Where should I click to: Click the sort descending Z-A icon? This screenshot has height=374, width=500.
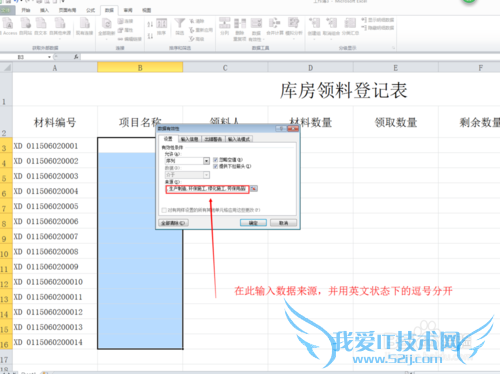tap(150, 35)
